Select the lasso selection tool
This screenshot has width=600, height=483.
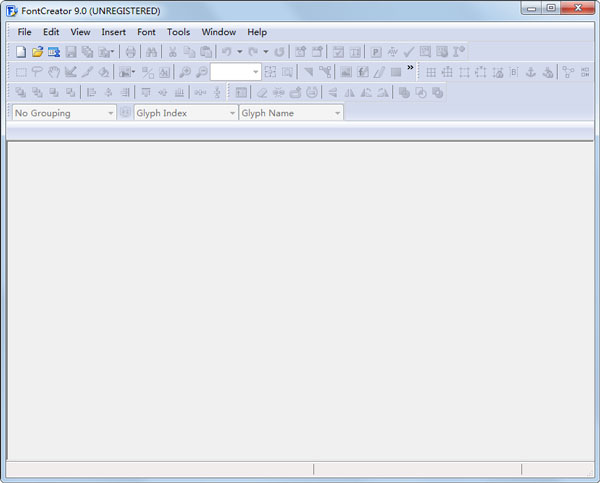(x=37, y=72)
